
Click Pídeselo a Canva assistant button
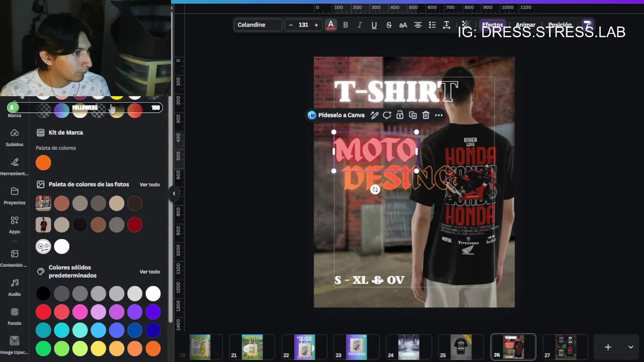(336, 115)
